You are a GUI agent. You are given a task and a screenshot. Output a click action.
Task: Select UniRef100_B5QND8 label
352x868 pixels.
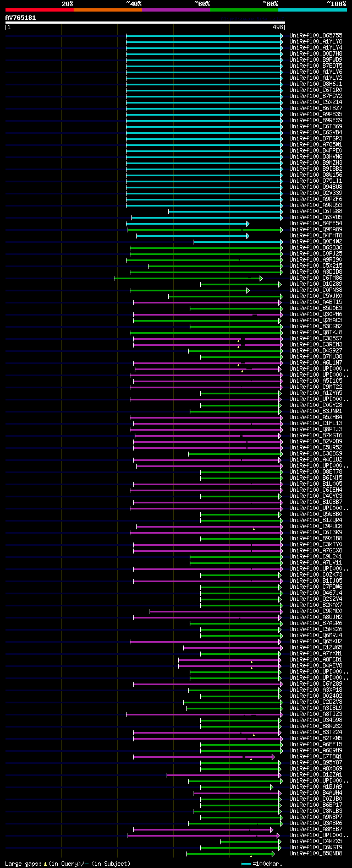tap(316, 854)
